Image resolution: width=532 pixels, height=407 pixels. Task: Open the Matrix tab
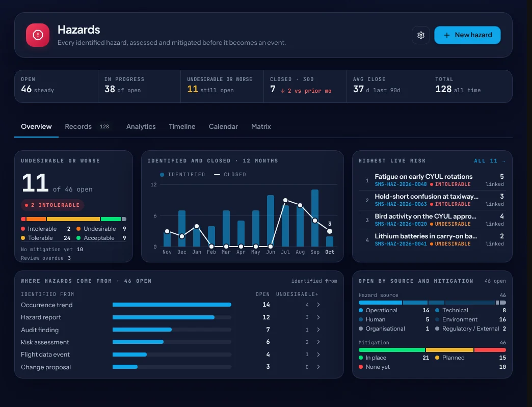261,126
